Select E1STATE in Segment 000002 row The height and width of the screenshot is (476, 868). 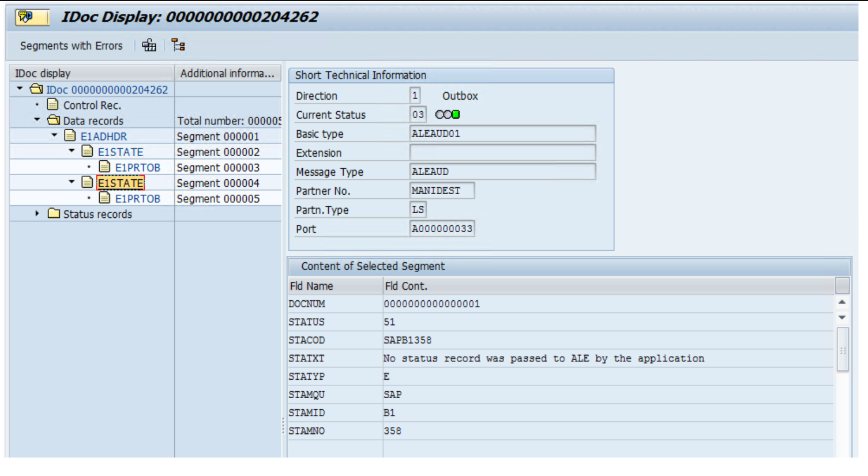tap(121, 152)
